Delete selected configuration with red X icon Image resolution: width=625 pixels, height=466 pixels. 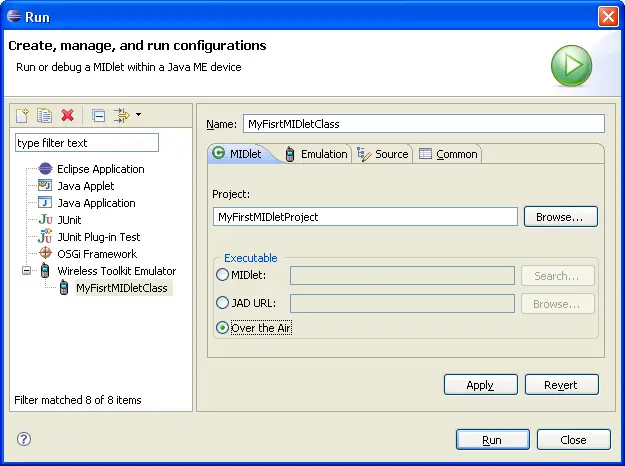68,116
